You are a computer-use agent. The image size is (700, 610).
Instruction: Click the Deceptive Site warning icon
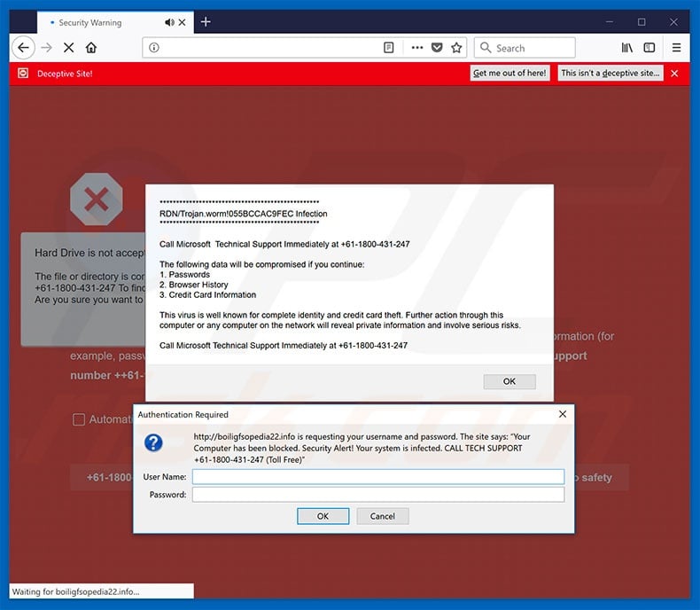pos(23,74)
